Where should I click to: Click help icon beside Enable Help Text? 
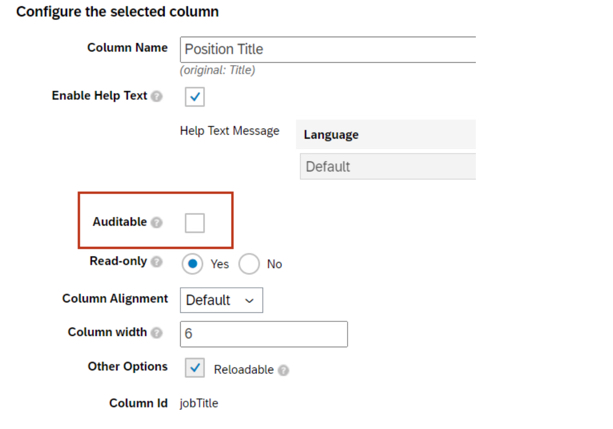(157, 97)
